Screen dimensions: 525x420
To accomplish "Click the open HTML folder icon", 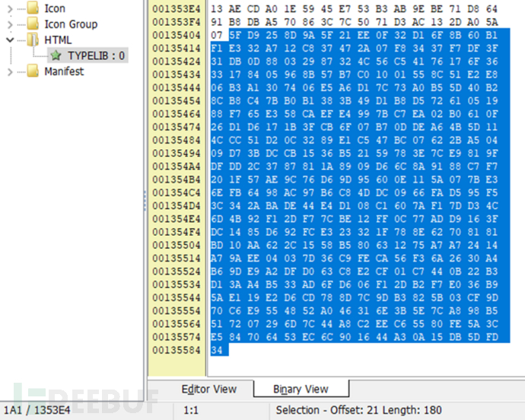I will point(33,40).
